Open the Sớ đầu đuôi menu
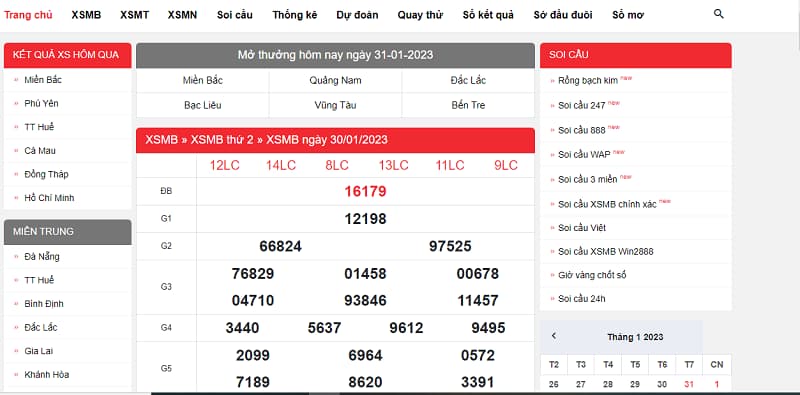The height and width of the screenshot is (395, 800). tap(563, 15)
